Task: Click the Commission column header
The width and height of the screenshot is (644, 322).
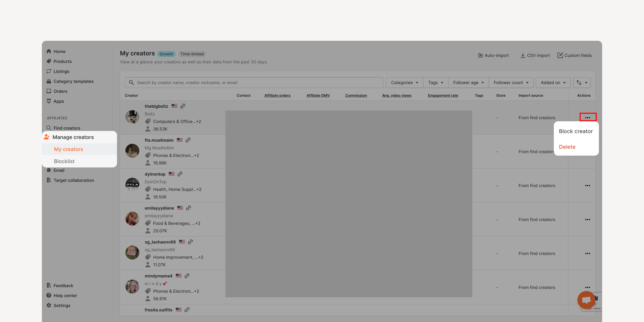Action: pyautogui.click(x=356, y=96)
